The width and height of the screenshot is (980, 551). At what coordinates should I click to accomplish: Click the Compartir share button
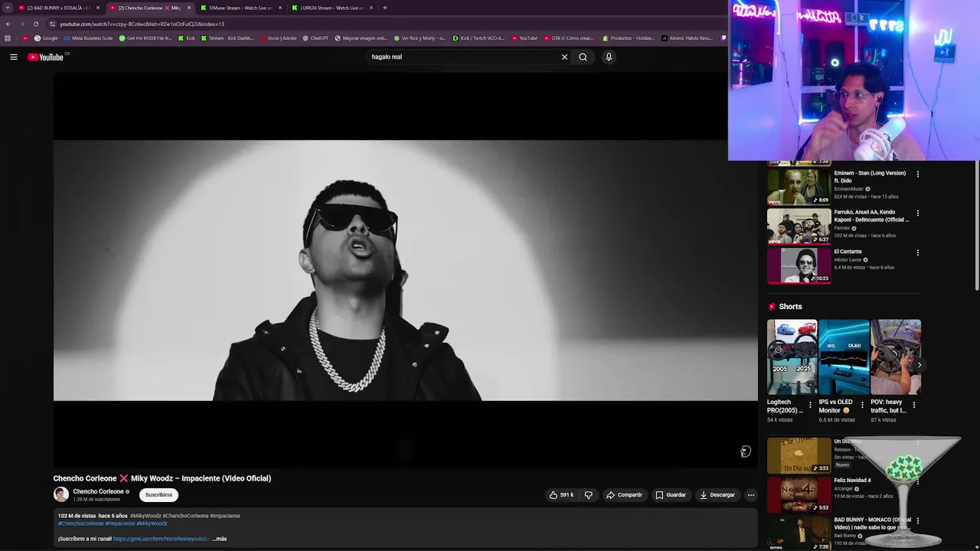[x=624, y=495]
